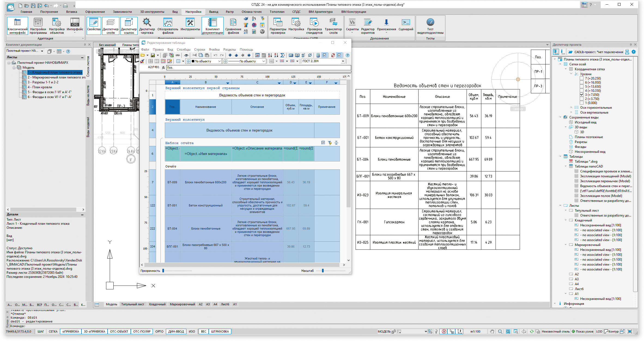The width and height of the screenshot is (644, 341).
Task: Click the cut scissors icon in table editor
Action: [x=195, y=55]
